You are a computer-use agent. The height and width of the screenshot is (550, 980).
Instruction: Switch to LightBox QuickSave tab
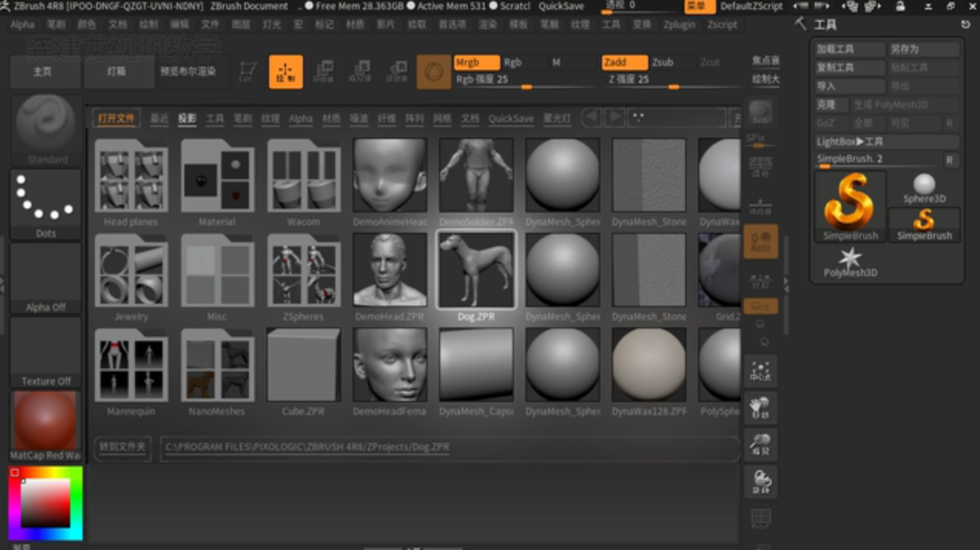pos(511,119)
